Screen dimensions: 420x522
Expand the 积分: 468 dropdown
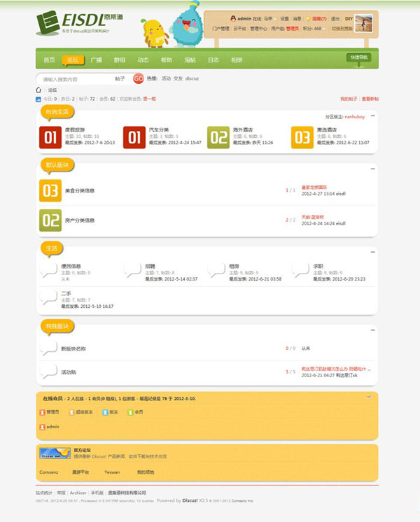pos(314,29)
